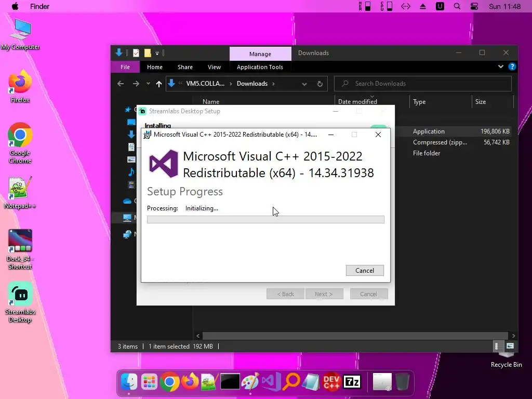Viewport: 532px width, 399px height.
Task: Open Launchpad grid icon in the dock
Action: (x=149, y=382)
